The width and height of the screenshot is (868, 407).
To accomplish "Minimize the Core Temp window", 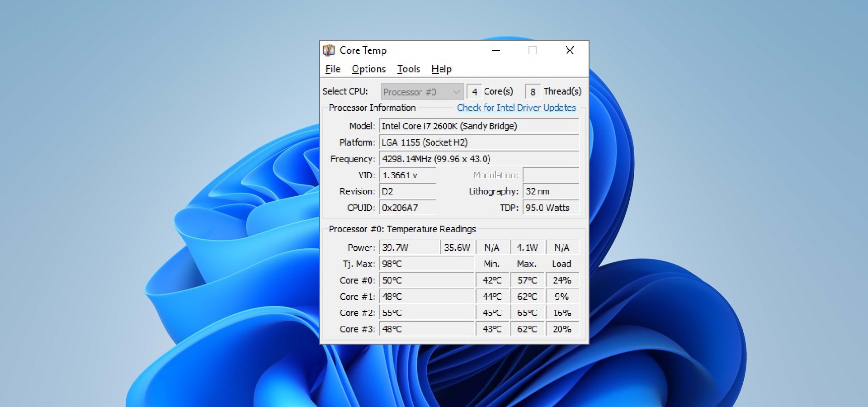I will click(x=496, y=51).
